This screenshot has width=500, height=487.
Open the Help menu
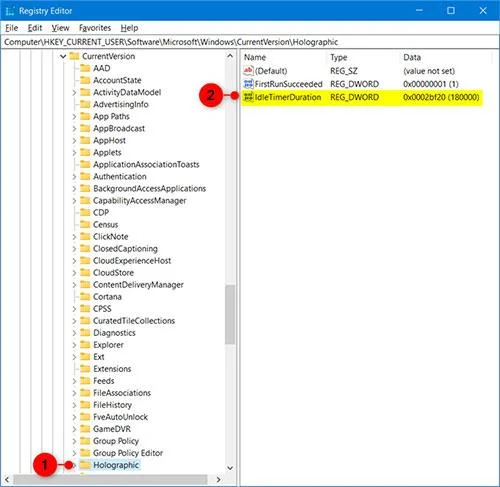point(129,28)
